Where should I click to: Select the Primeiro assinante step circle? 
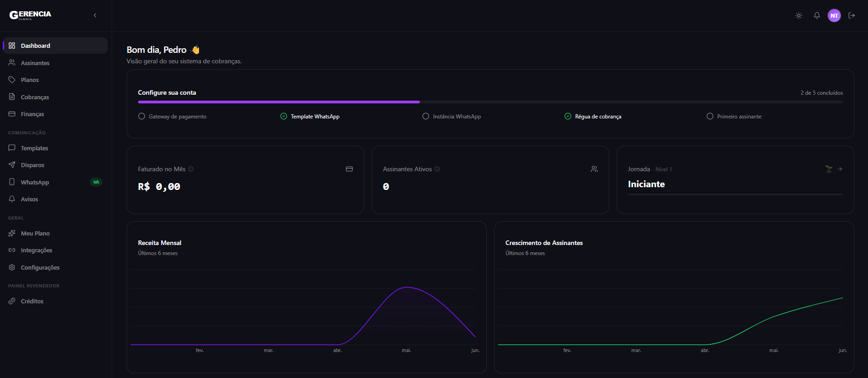coord(710,116)
